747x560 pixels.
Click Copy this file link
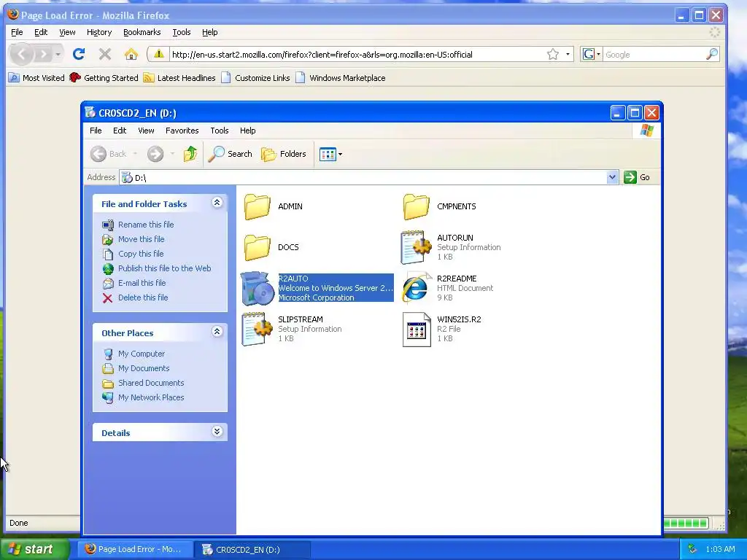coord(141,254)
